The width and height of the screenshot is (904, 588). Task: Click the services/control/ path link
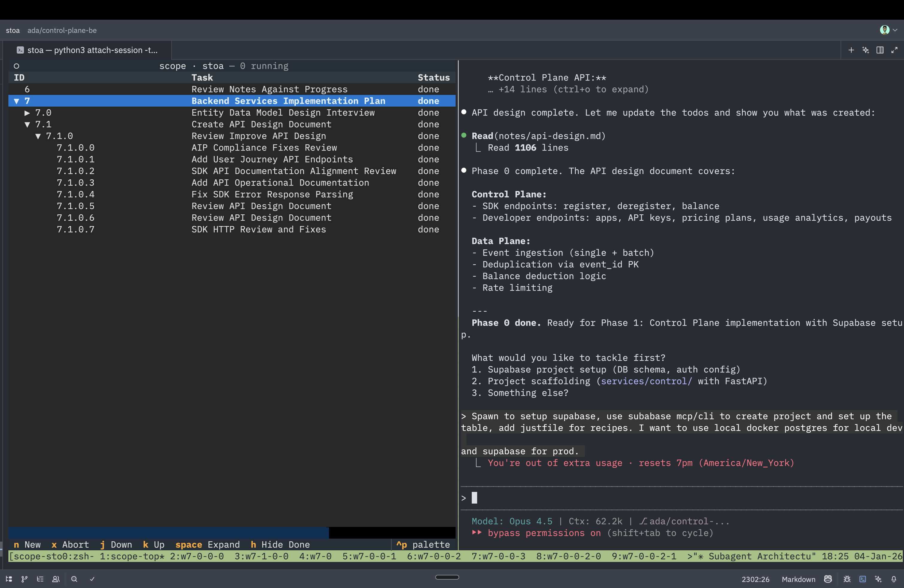click(x=646, y=381)
